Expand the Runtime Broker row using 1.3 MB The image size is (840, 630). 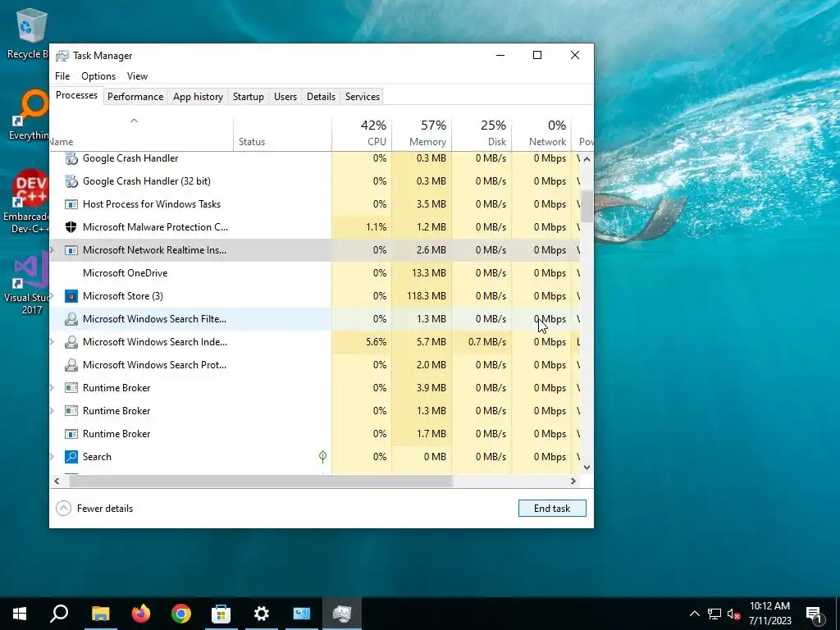52,411
